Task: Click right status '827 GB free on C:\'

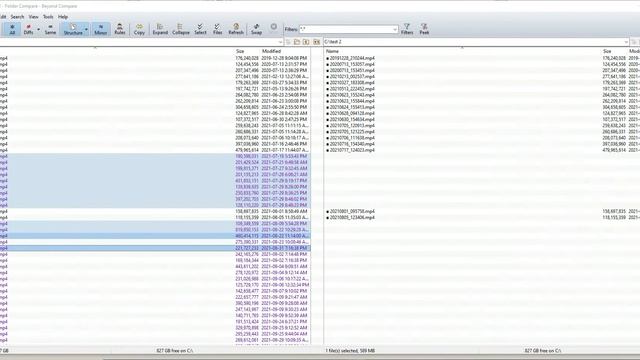Action: 542,351
